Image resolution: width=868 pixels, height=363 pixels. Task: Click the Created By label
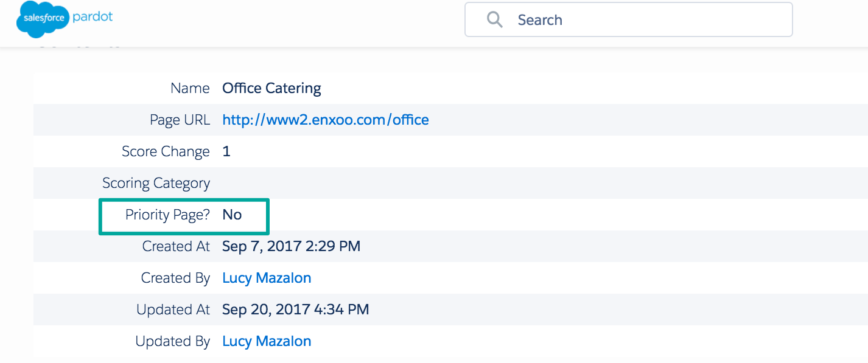coord(176,278)
